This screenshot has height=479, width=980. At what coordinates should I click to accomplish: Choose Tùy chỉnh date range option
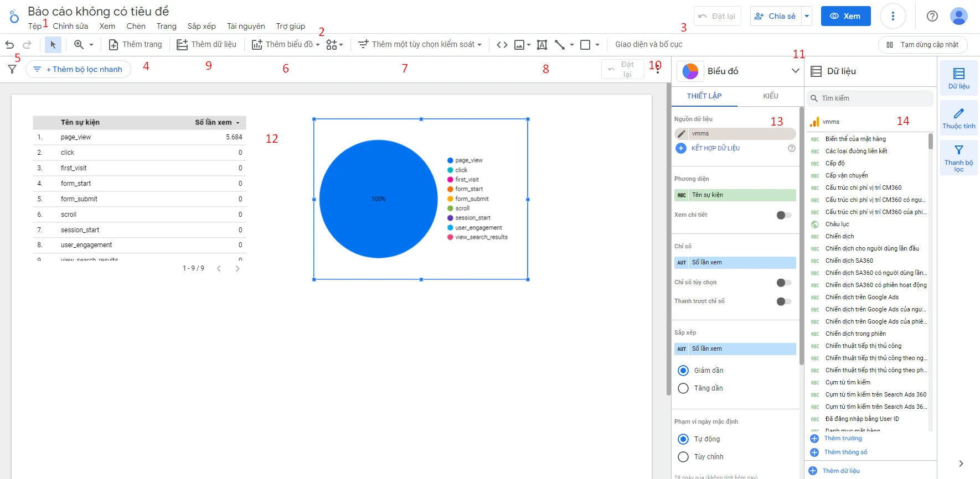click(683, 457)
